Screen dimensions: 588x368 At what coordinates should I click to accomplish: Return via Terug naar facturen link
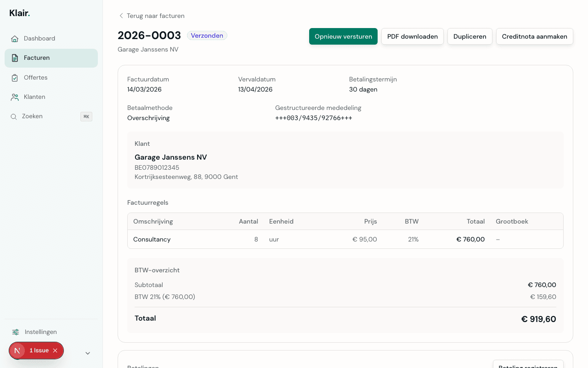(x=155, y=16)
